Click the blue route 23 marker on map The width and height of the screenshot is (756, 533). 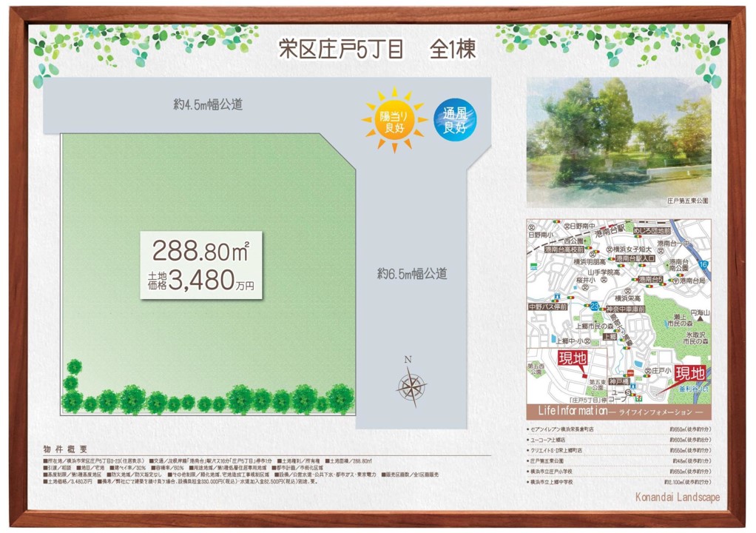(x=594, y=306)
